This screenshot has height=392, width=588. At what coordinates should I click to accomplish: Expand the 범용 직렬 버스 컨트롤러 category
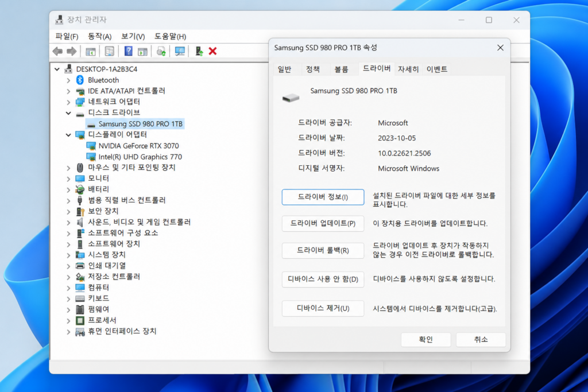click(x=68, y=200)
